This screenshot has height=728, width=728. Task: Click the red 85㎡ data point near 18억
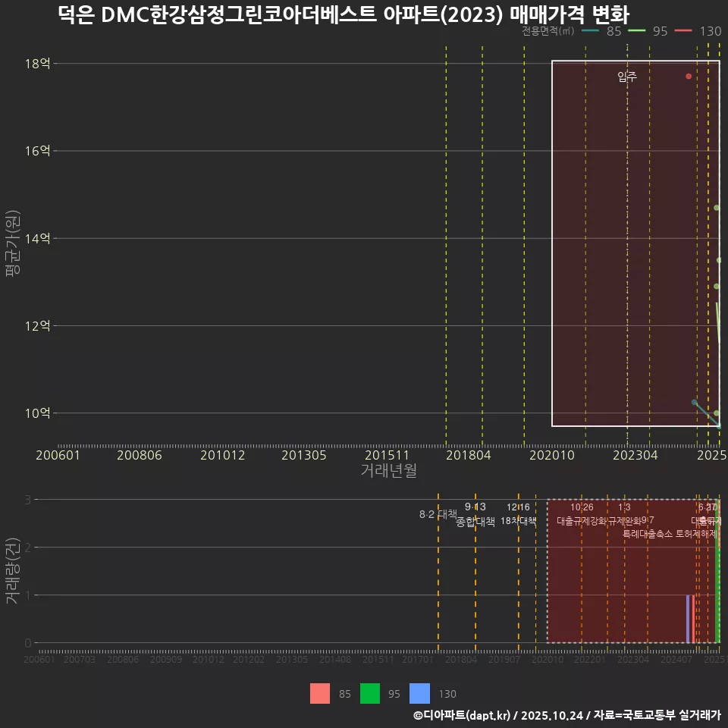688,76
